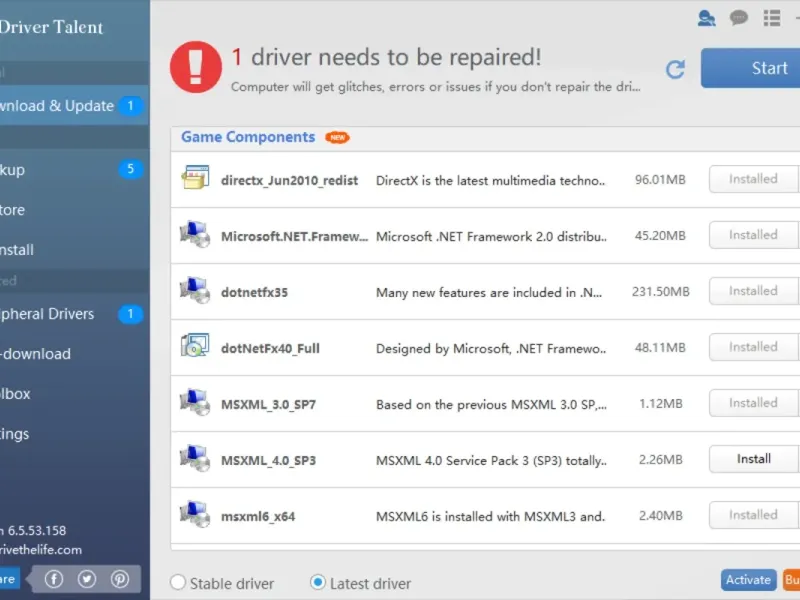The width and height of the screenshot is (800, 600).
Task: Click the Share label button
Action: point(10,579)
